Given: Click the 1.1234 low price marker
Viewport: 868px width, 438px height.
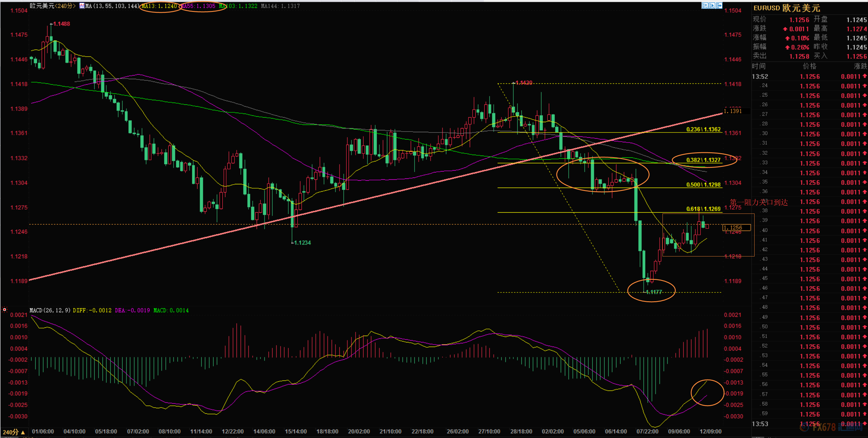Looking at the screenshot, I should coord(302,243).
